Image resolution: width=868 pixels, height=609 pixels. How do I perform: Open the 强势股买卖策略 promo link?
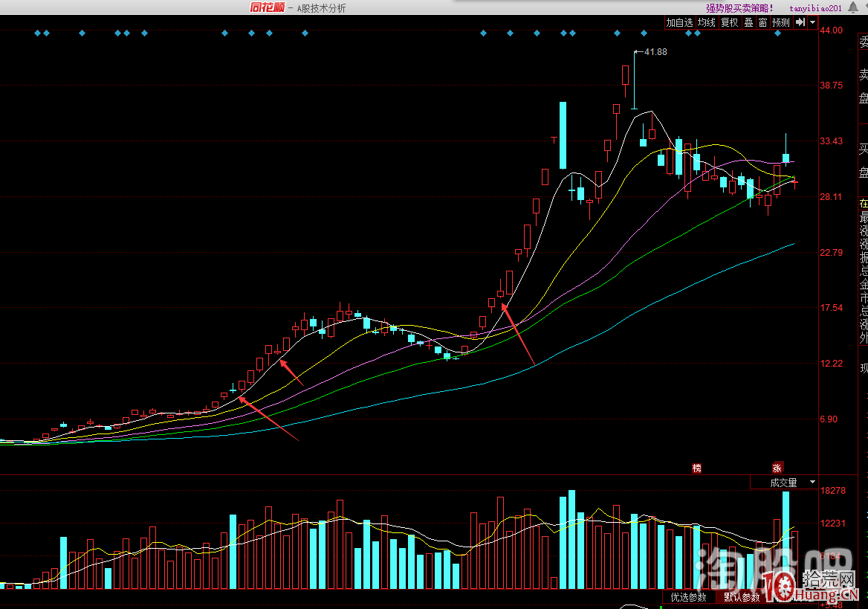[739, 8]
